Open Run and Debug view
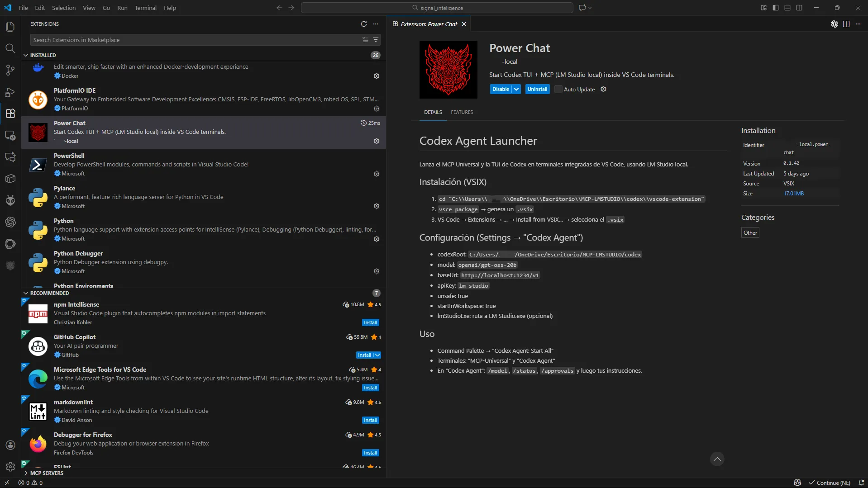Viewport: 868px width, 488px height. pyautogui.click(x=10, y=92)
